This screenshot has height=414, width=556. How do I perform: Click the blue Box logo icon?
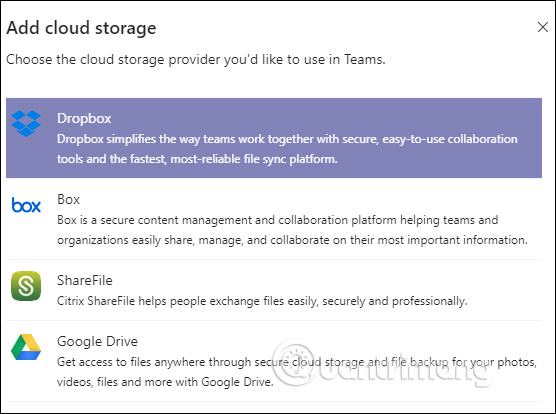pos(26,205)
